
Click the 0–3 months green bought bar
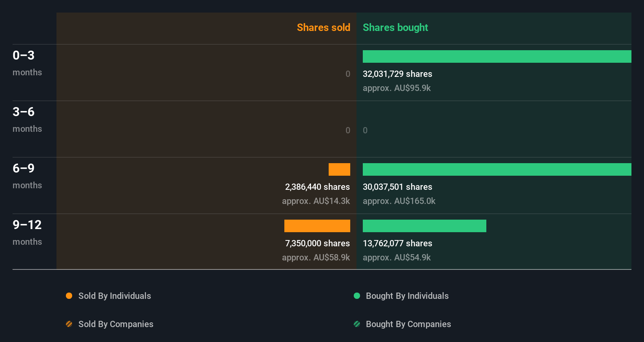[x=497, y=56]
